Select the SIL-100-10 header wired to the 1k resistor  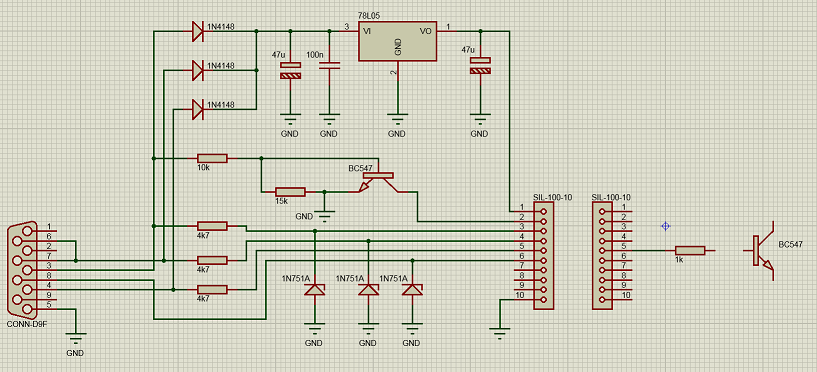tap(603, 255)
